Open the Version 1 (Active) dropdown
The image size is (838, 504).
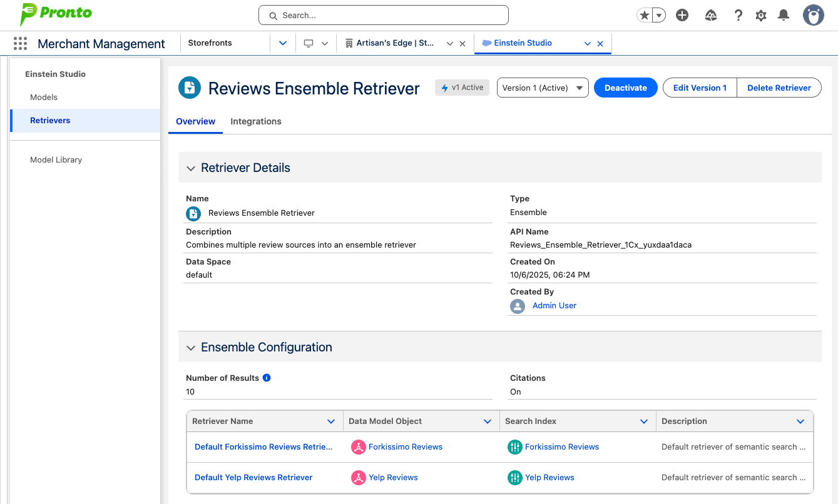[x=542, y=88]
